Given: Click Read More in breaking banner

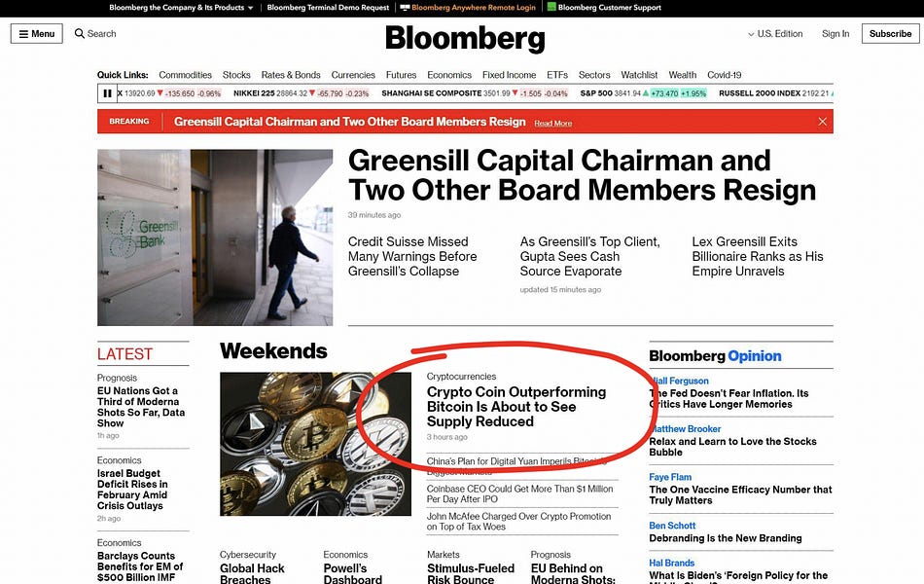Looking at the screenshot, I should pyautogui.click(x=552, y=124).
